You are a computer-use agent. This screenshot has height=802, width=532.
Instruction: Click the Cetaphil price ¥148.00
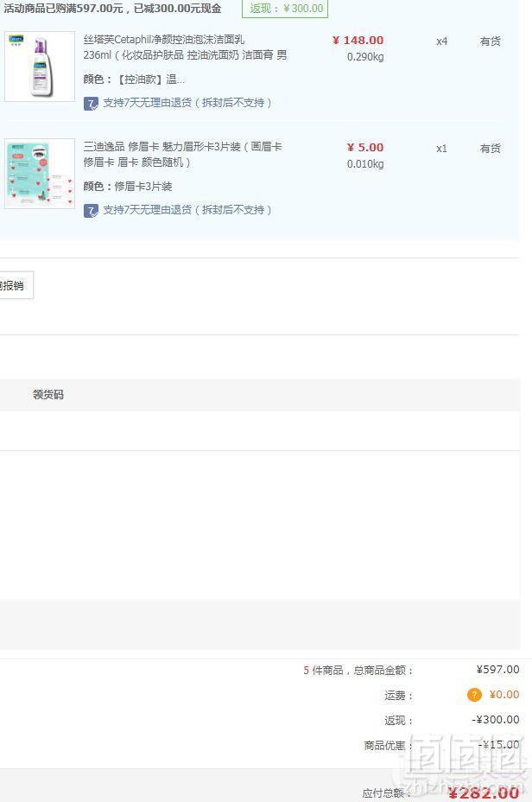pos(358,41)
